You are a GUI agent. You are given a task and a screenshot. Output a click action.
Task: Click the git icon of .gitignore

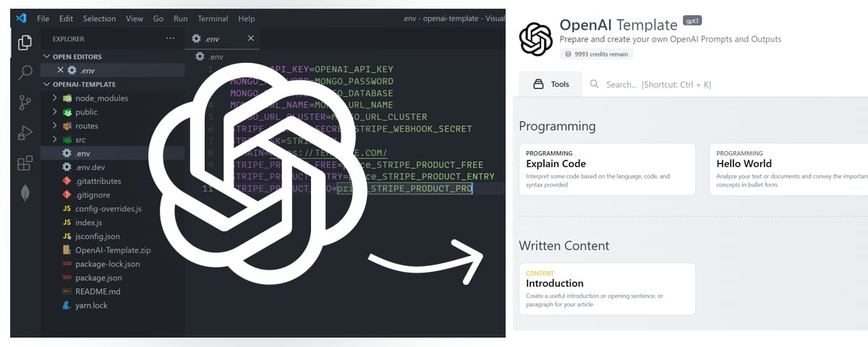click(67, 194)
